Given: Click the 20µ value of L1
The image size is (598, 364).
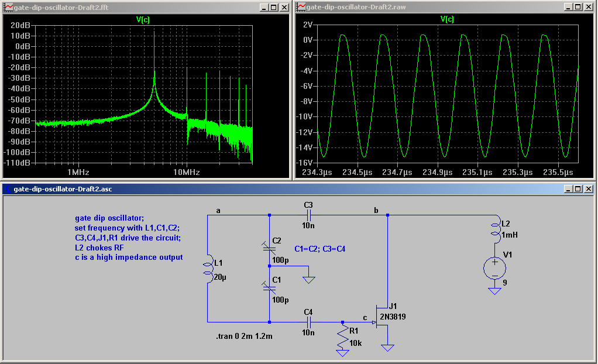Looking at the screenshot, I should [x=220, y=277].
